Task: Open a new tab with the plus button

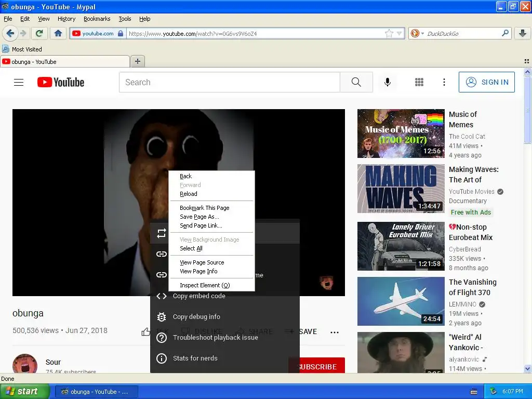Action: tap(137, 61)
